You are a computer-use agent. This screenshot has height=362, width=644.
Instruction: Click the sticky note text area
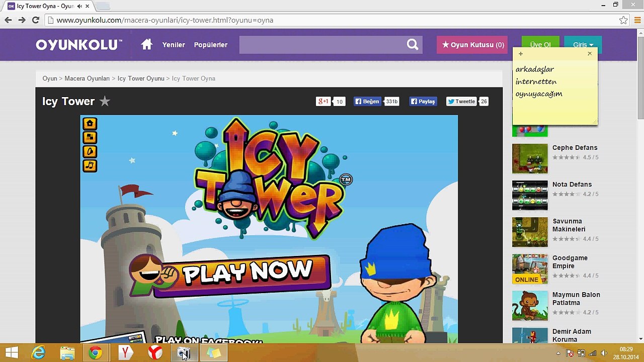point(555,92)
